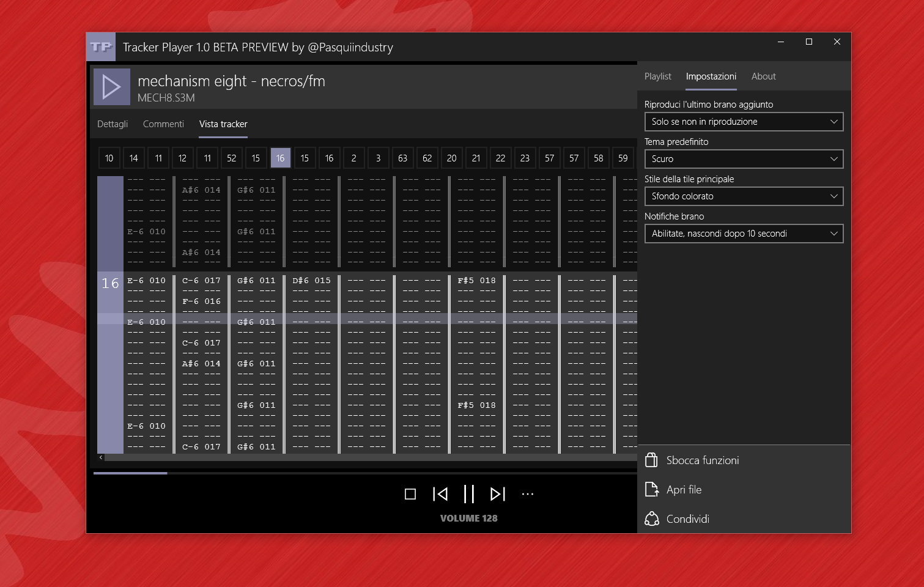
Task: Stop playback with the square stop icon
Action: [x=410, y=493]
